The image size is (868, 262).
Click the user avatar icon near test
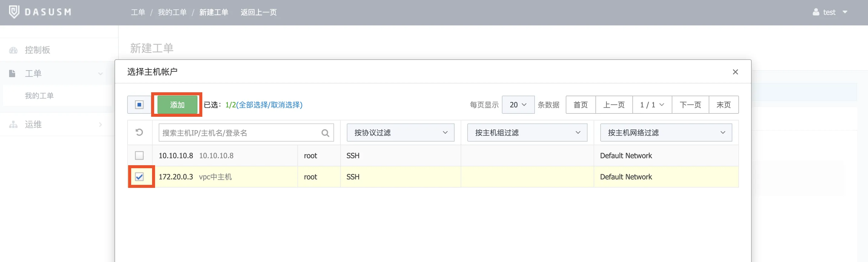pos(816,12)
